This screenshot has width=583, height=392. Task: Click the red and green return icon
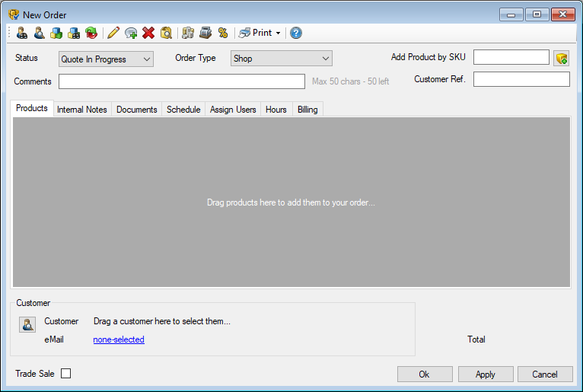coord(91,33)
